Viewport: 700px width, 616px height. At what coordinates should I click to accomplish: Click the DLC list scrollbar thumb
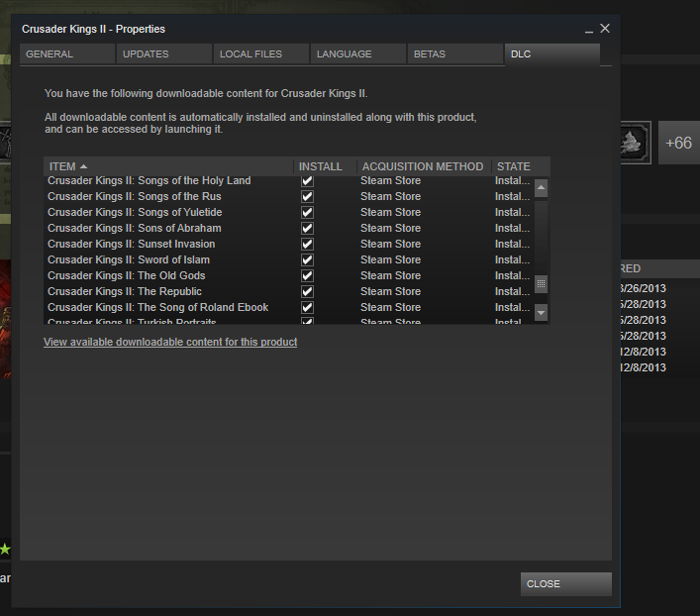(541, 284)
